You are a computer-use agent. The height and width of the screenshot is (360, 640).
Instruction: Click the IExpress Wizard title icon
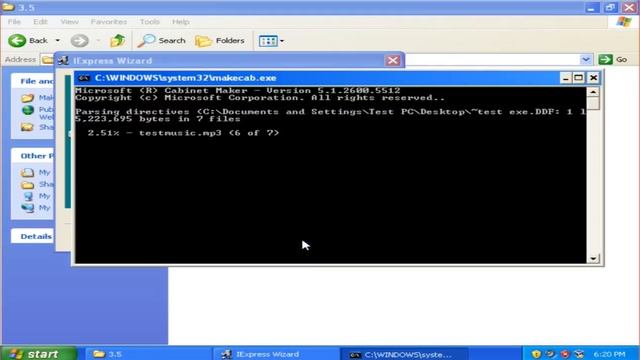click(63, 61)
